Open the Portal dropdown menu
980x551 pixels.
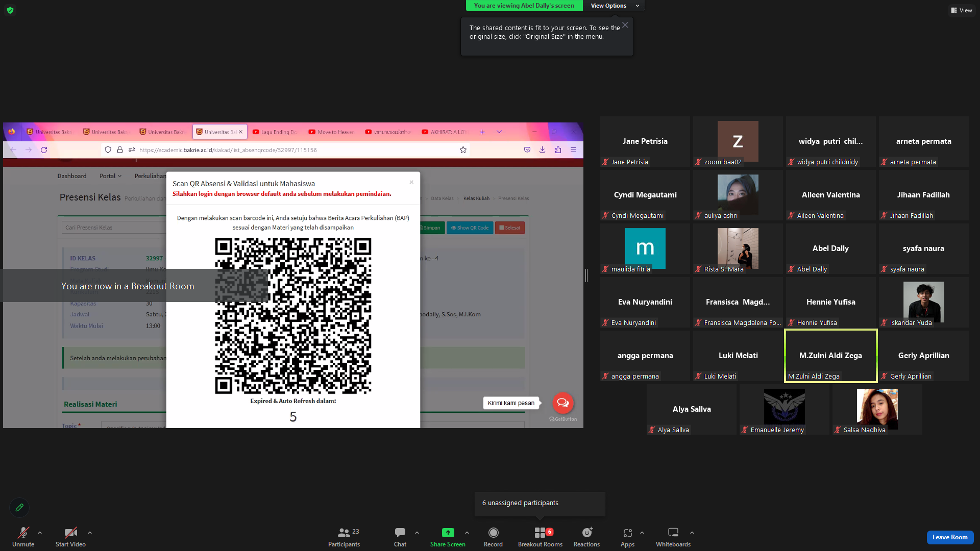tap(110, 176)
